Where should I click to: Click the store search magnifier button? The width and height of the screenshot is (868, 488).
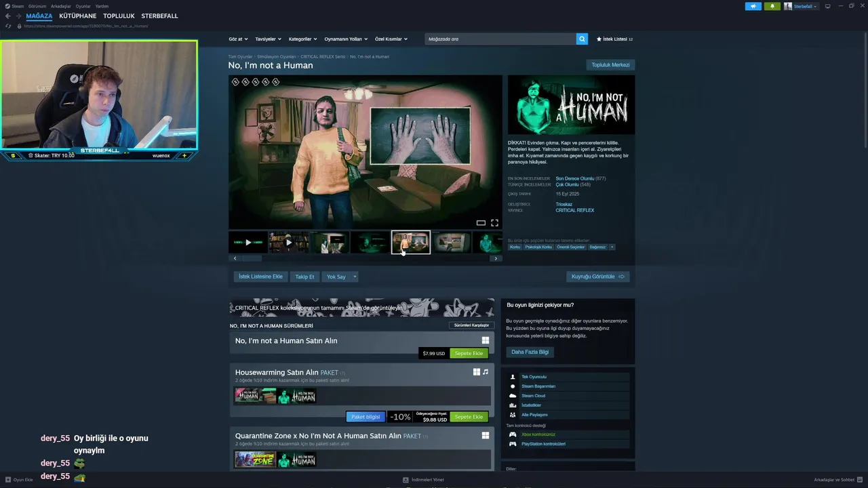(x=582, y=39)
